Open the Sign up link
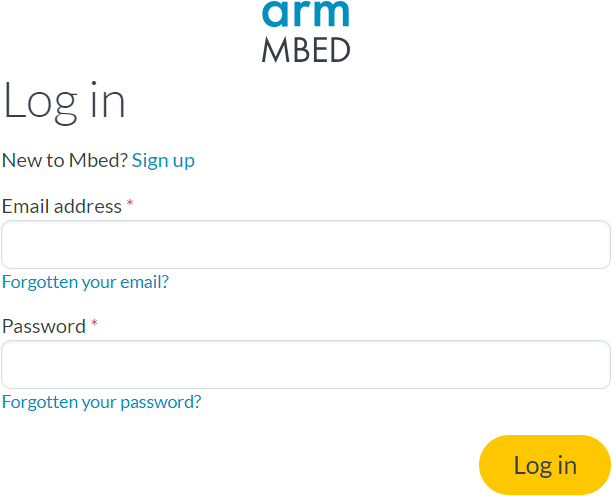 click(163, 160)
